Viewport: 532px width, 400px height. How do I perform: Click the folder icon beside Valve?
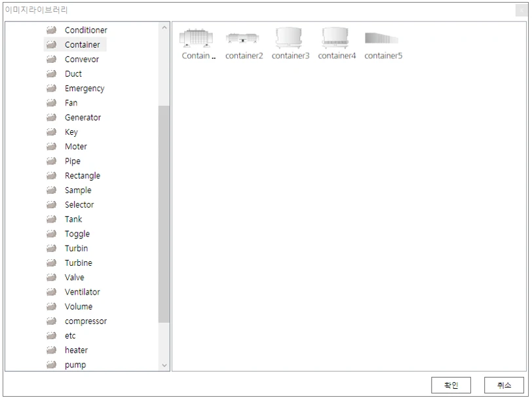(51, 278)
